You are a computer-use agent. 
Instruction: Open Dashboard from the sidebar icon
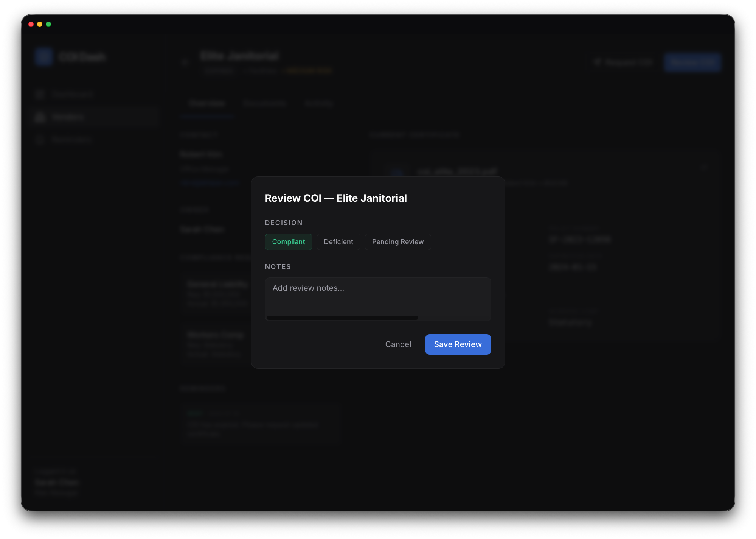[40, 94]
